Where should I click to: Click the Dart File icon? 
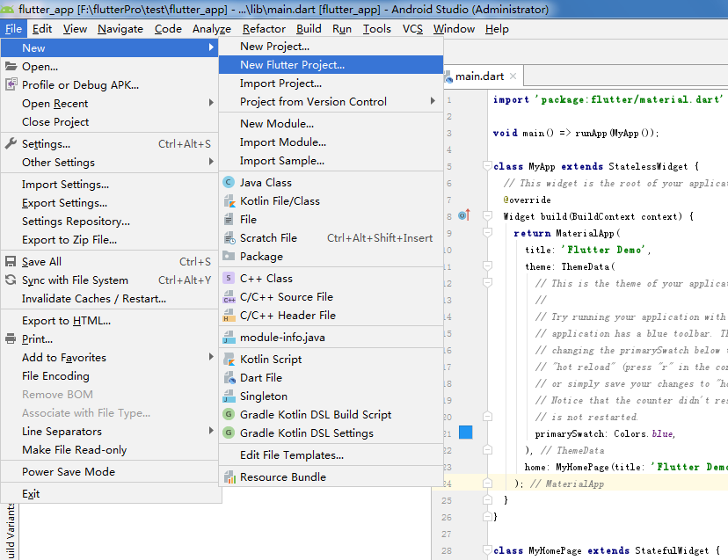[x=229, y=377]
